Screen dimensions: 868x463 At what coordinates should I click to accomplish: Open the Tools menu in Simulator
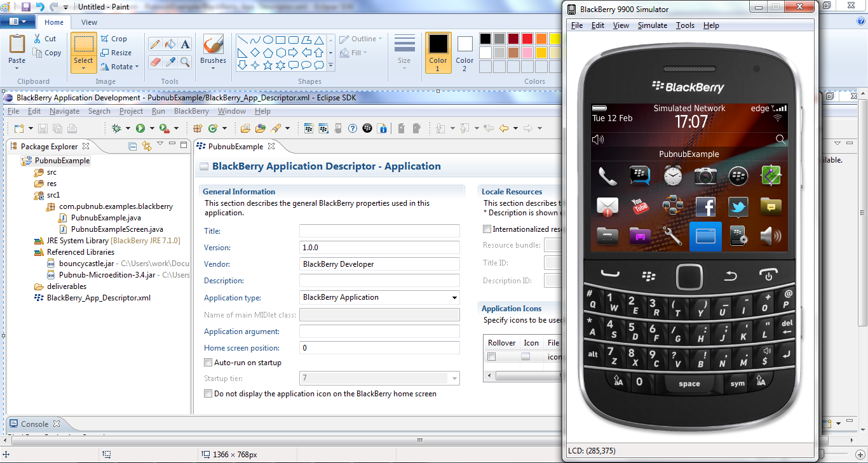(x=685, y=25)
